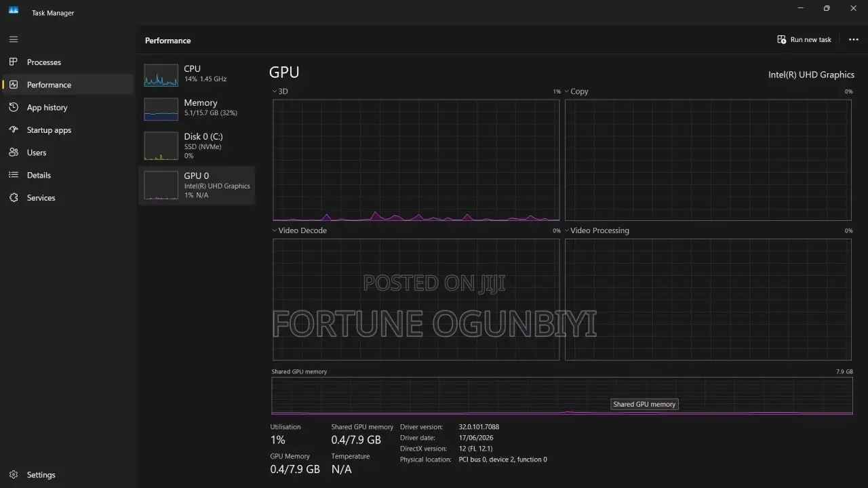Click the Shared GPU memory 0.4/7.9 GB value

[356, 440]
